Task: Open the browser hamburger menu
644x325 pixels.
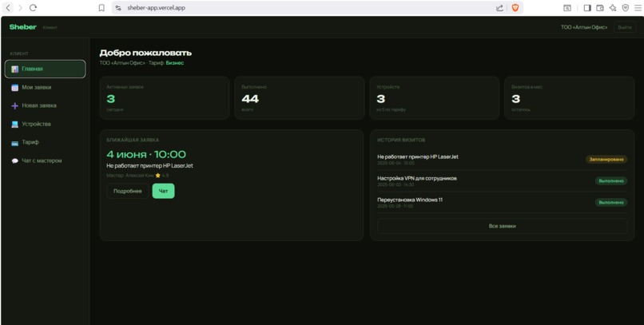Action: (x=638, y=8)
